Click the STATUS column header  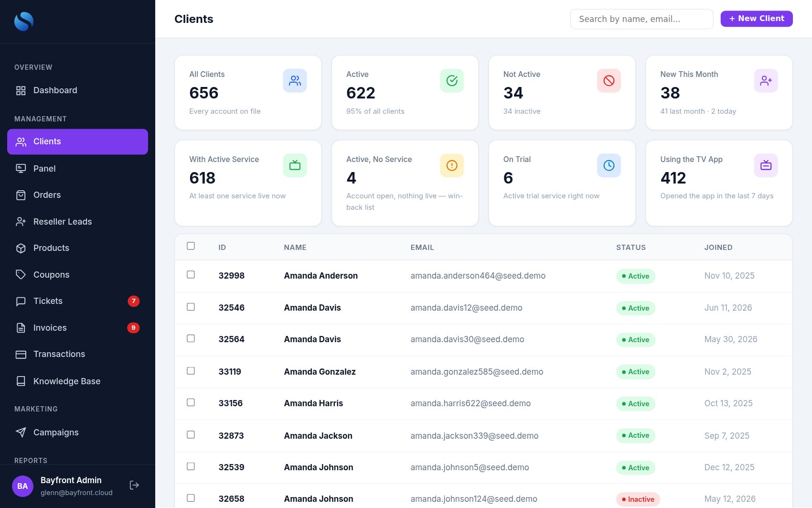631,248
